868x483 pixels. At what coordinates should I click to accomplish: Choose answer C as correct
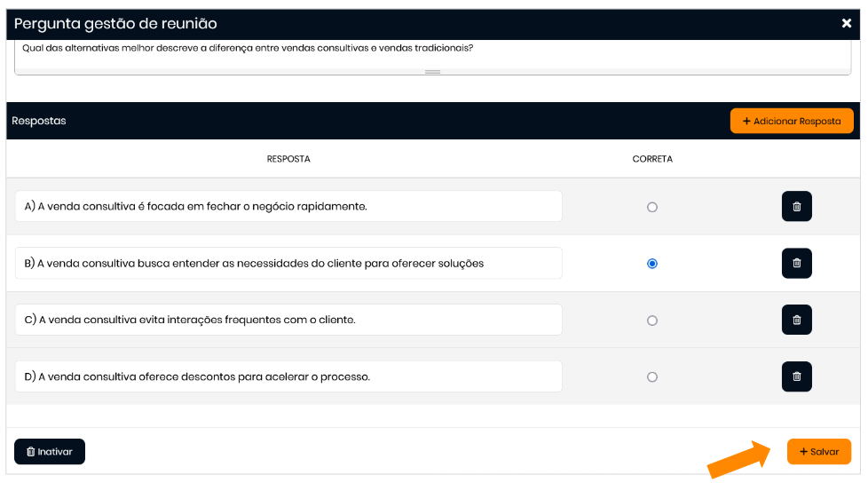coord(652,321)
